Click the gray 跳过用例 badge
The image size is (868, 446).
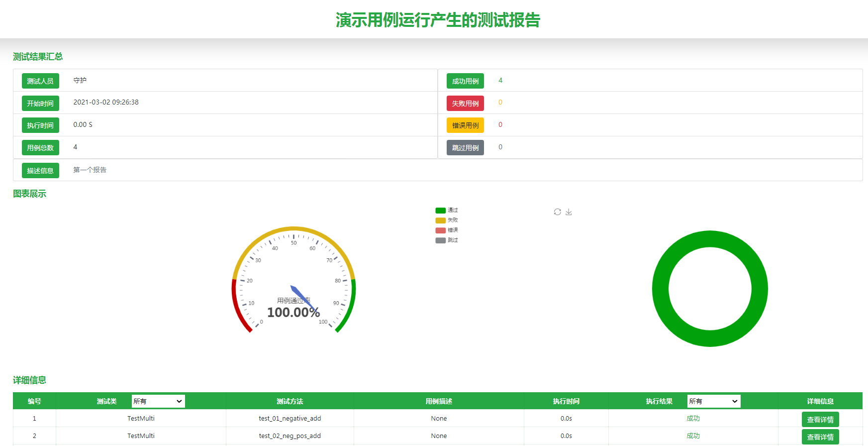click(x=465, y=148)
